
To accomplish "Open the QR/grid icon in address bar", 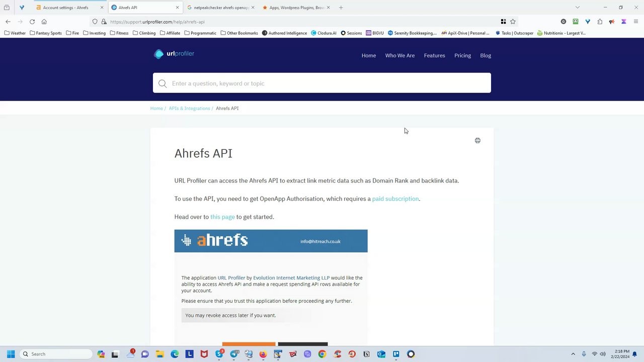I will [503, 22].
